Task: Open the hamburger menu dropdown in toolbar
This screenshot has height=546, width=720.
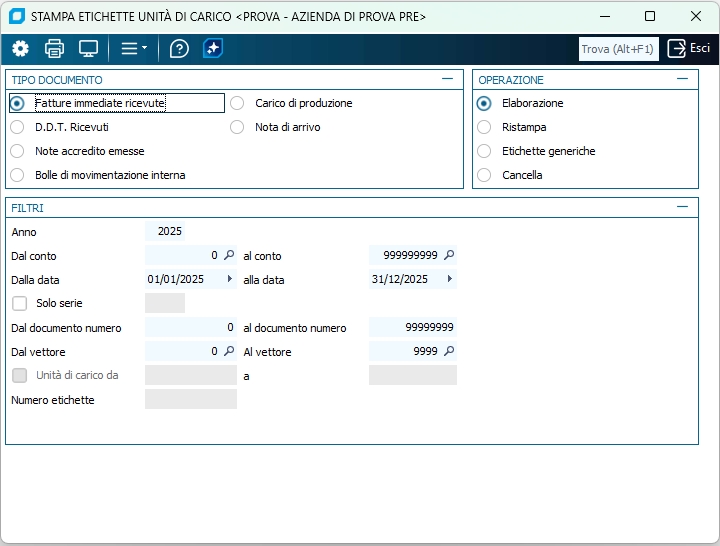Action: point(133,49)
